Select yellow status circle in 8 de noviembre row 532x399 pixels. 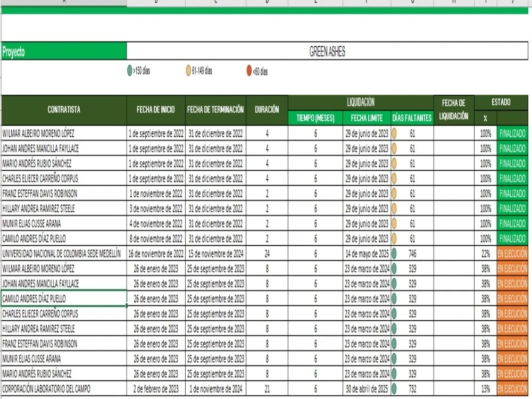click(x=394, y=238)
